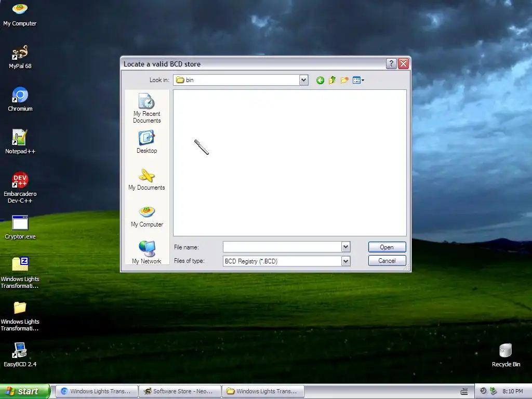The width and height of the screenshot is (532, 399).
Task: Launch EasyBCD 2.4 desktop shortcut
Action: (x=20, y=355)
